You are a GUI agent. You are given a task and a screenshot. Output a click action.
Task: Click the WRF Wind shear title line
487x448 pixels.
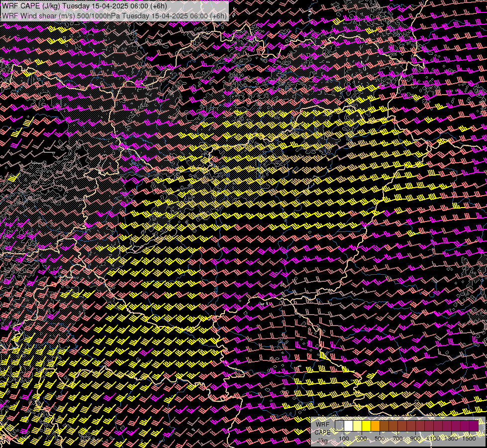pos(114,16)
